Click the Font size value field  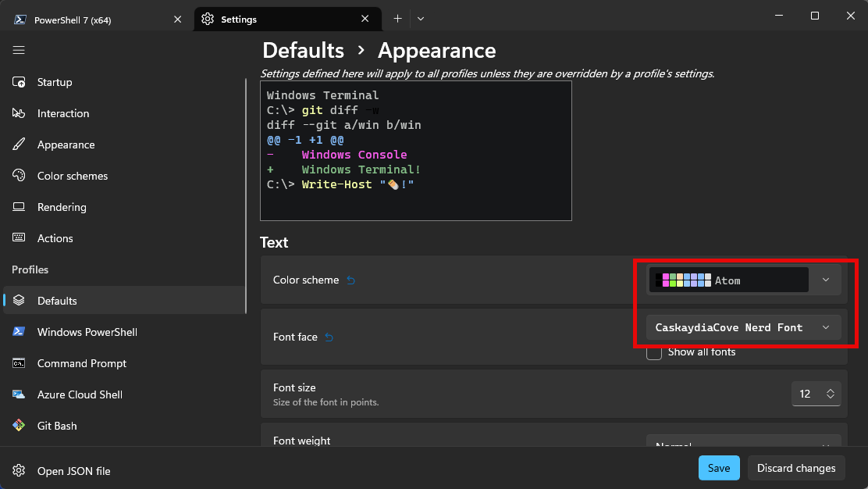click(x=806, y=394)
